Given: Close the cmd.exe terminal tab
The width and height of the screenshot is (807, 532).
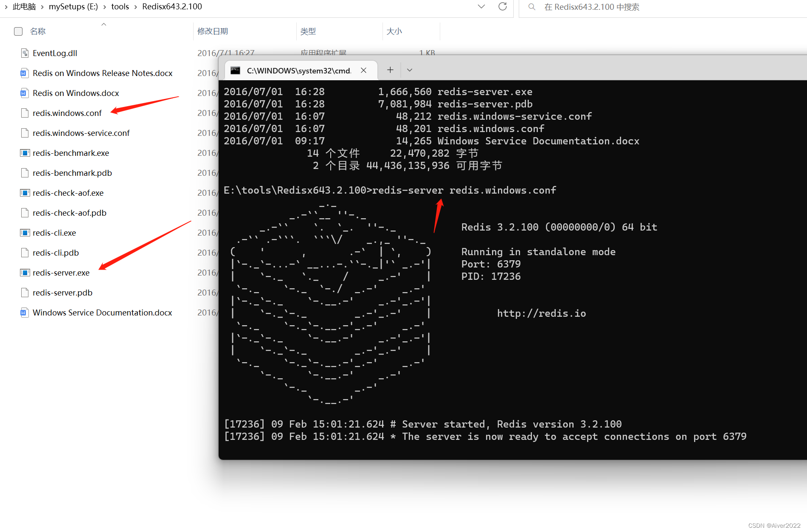Looking at the screenshot, I should click(363, 70).
